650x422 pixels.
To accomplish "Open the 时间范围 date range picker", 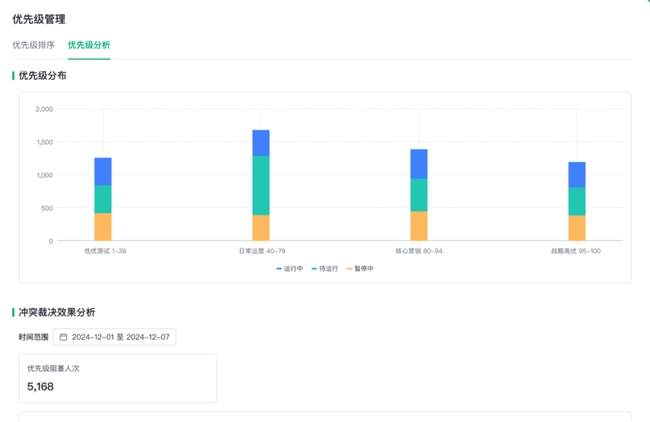I will [x=114, y=337].
